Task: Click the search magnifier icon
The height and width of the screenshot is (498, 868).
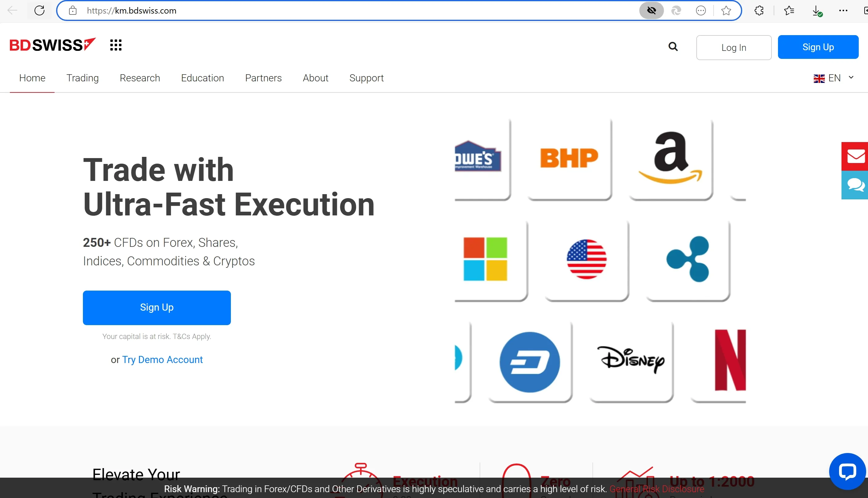Action: pos(673,47)
